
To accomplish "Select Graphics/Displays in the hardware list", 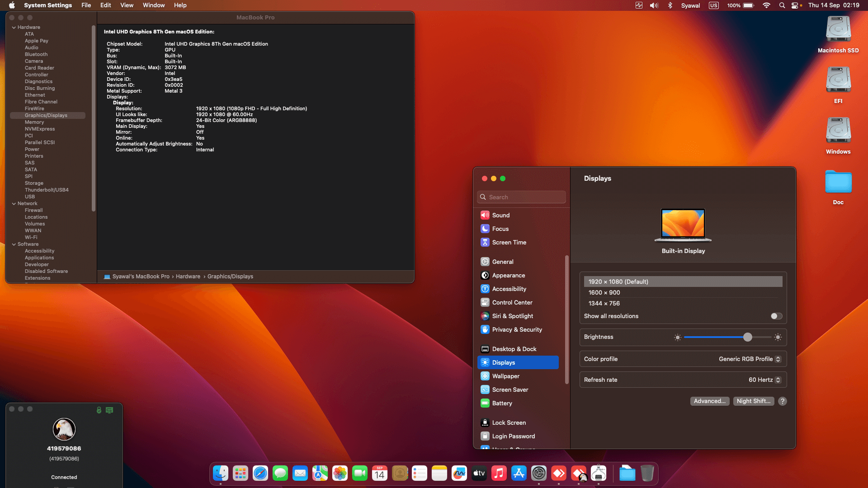I will (47, 115).
